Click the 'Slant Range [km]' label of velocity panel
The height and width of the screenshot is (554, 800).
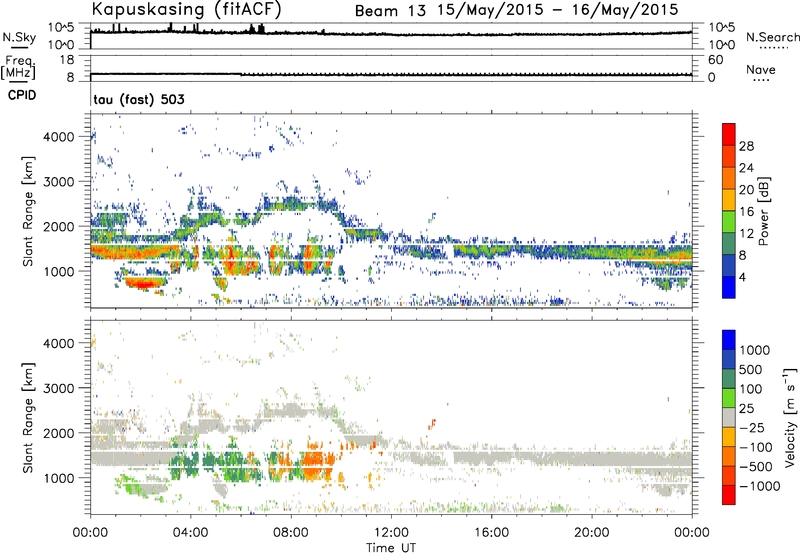(28, 417)
